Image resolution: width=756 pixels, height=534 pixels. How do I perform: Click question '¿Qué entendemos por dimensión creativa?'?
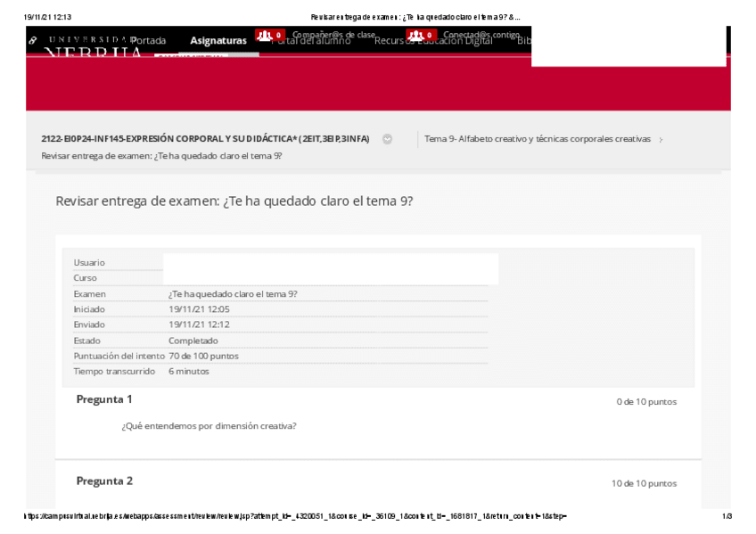[x=210, y=426]
